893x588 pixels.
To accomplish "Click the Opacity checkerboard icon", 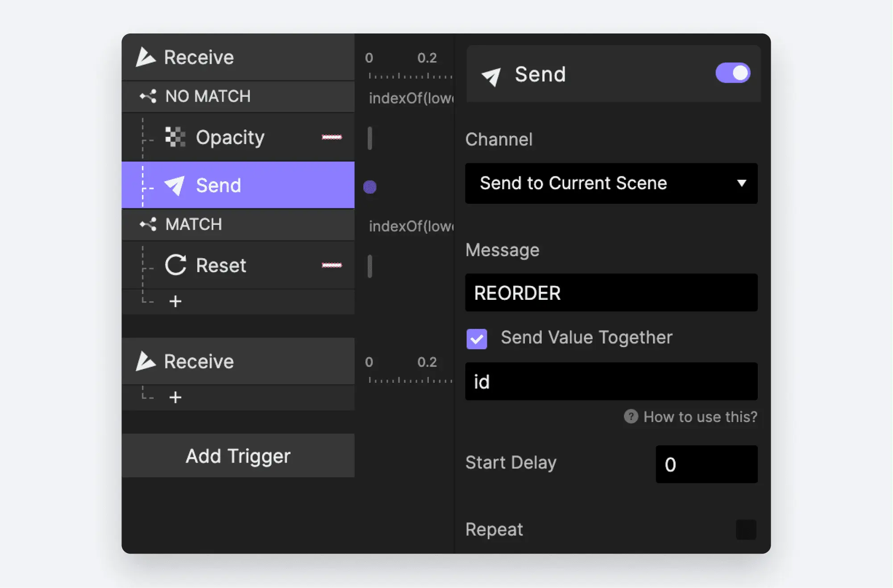I will pos(175,137).
